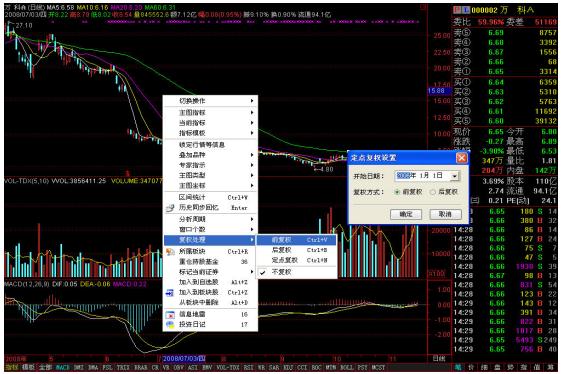
Task: Expand the 指标模板 submenu
Action: [210, 133]
